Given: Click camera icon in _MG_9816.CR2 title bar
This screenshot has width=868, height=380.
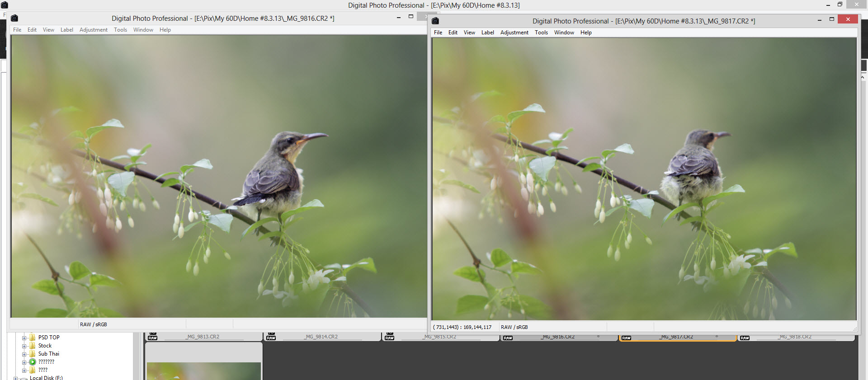Looking at the screenshot, I should pos(14,18).
